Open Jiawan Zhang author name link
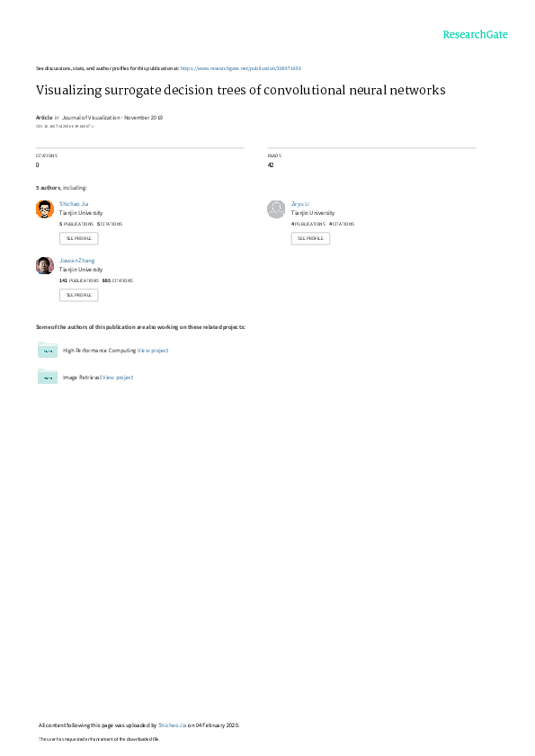The image size is (535, 756). point(77,261)
